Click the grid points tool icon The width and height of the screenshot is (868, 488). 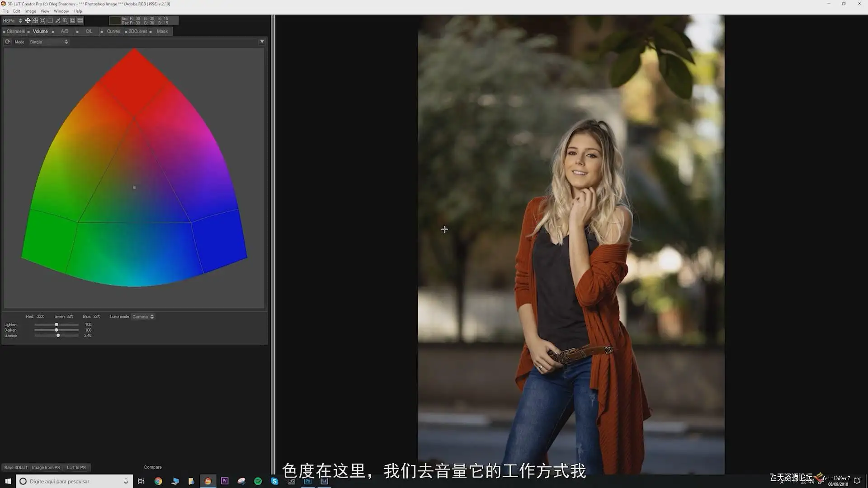[x=35, y=20]
